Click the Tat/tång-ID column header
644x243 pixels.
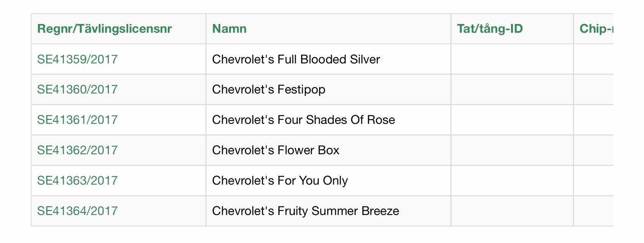coord(490,29)
